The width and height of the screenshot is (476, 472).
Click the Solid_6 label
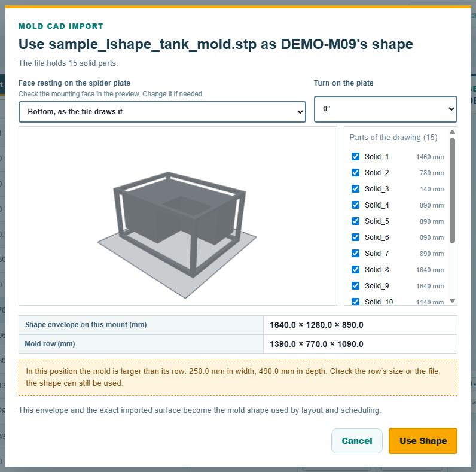[x=377, y=237]
